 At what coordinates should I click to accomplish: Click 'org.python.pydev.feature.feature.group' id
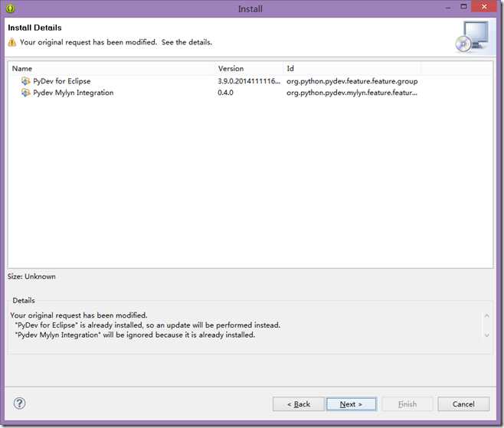coord(352,81)
